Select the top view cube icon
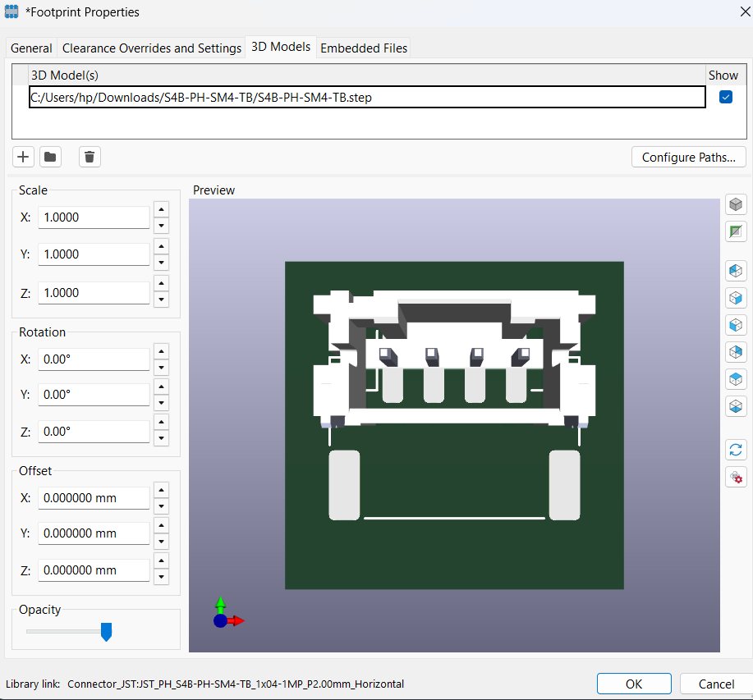Screen dimensions: 753x700 pos(735,379)
